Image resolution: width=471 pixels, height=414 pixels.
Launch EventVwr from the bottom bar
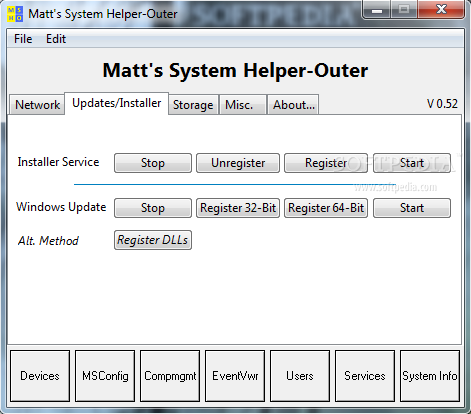[235, 376]
